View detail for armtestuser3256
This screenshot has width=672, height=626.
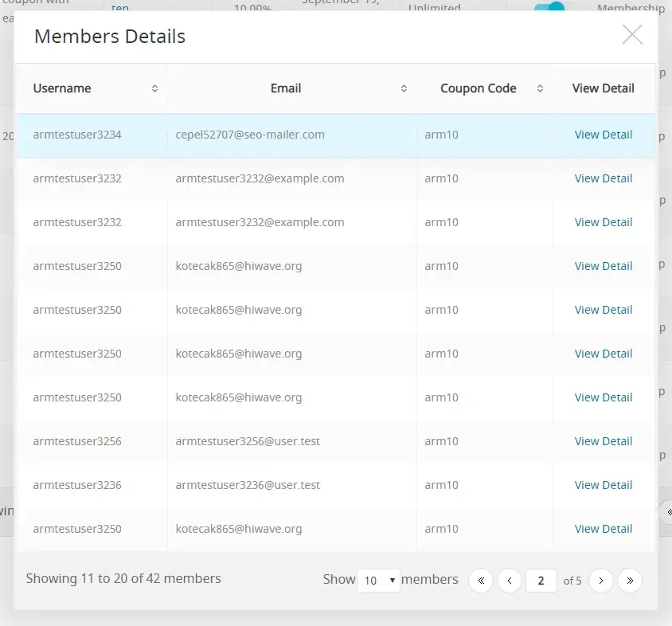tap(604, 441)
